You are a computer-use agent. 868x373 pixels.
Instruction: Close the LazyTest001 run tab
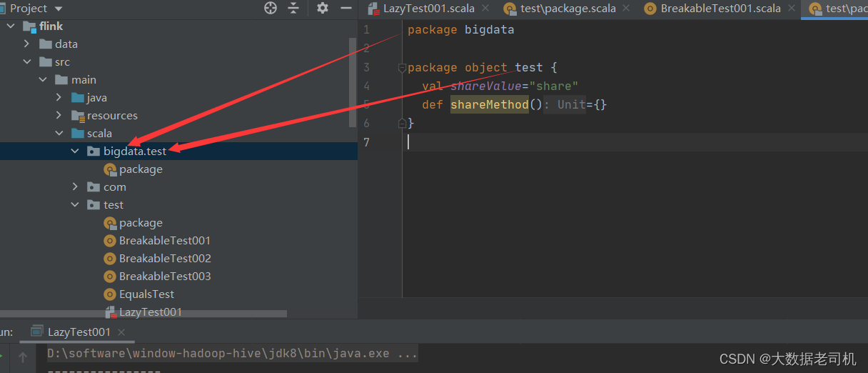point(121,332)
